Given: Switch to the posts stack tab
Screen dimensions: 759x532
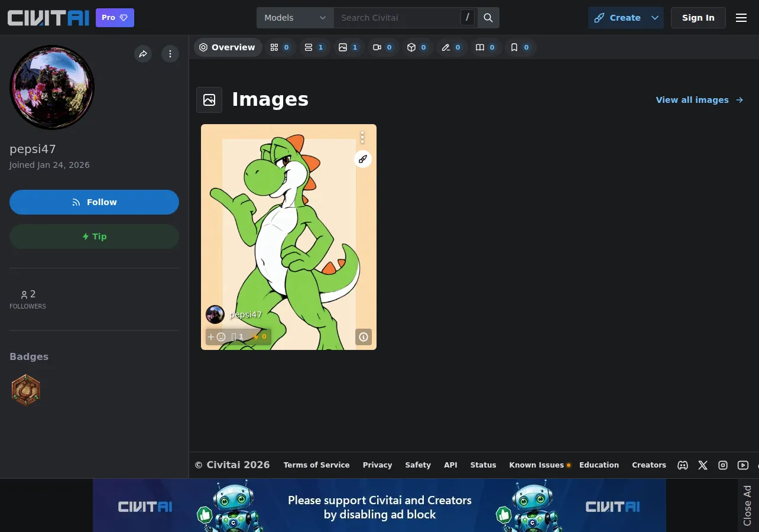Looking at the screenshot, I should 314,47.
